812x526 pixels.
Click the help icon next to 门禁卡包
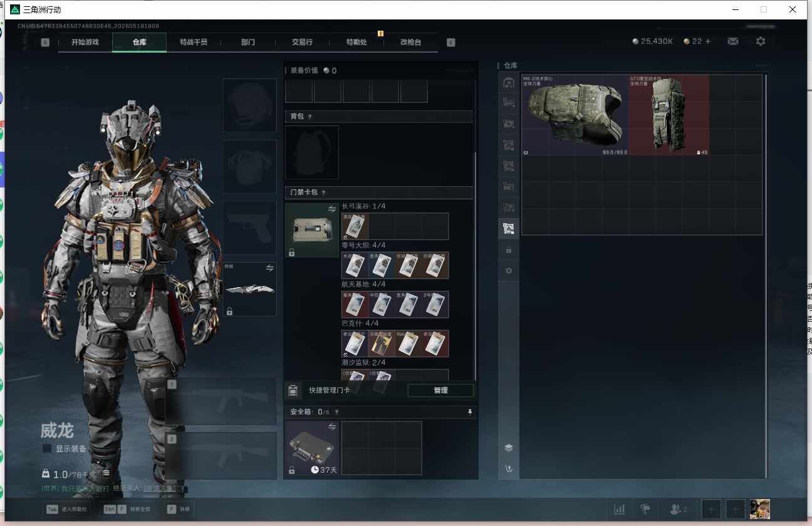pos(323,192)
